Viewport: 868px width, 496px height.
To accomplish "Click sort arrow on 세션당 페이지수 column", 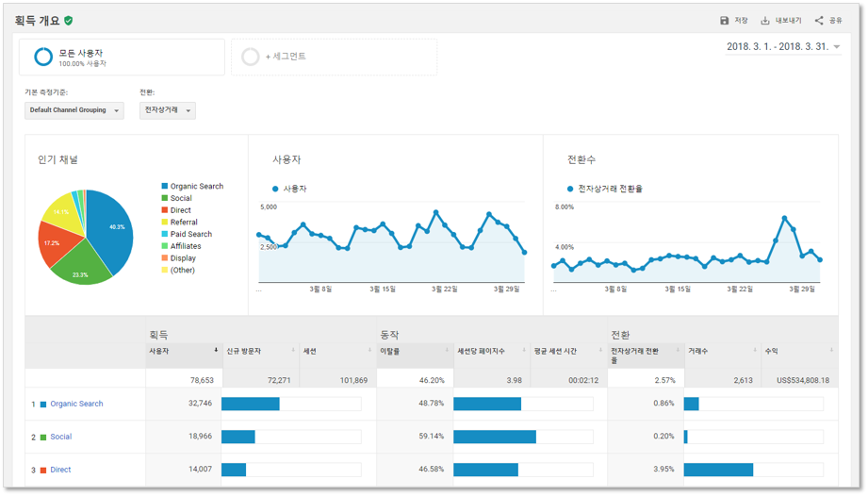I will [x=524, y=350].
